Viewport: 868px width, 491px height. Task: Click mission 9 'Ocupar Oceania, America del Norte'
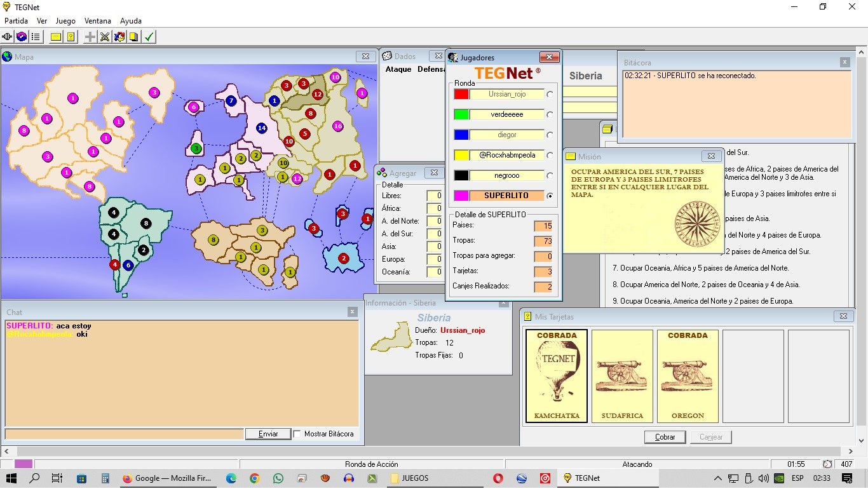702,301
